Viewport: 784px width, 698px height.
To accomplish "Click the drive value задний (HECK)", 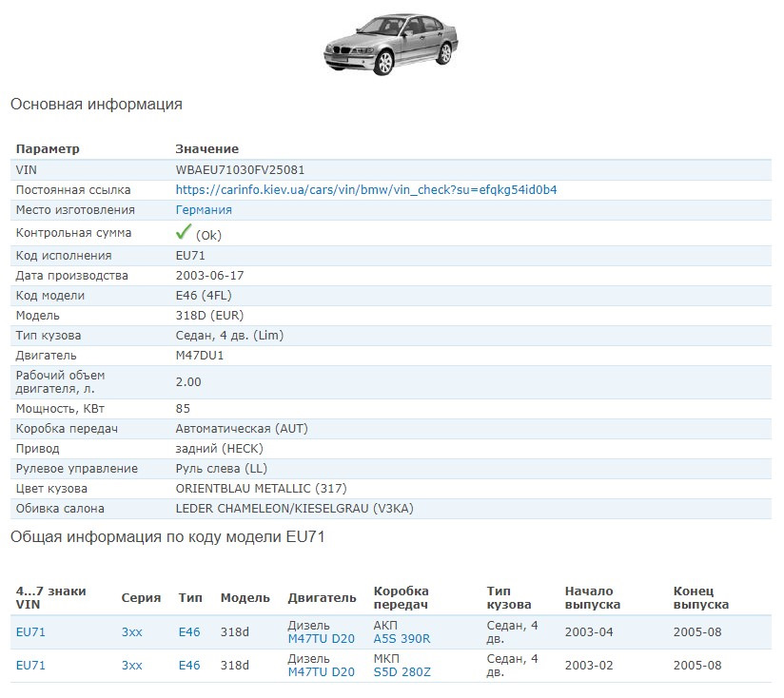I will point(219,449).
